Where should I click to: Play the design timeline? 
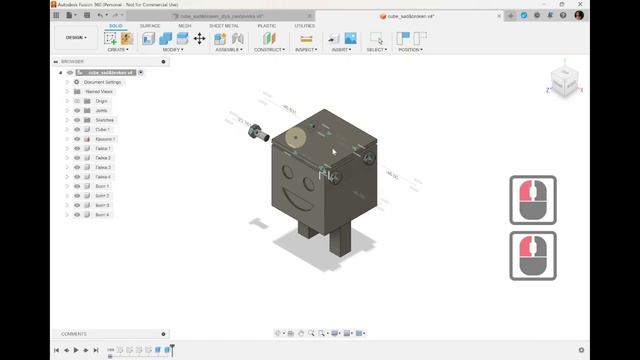[x=76, y=350]
